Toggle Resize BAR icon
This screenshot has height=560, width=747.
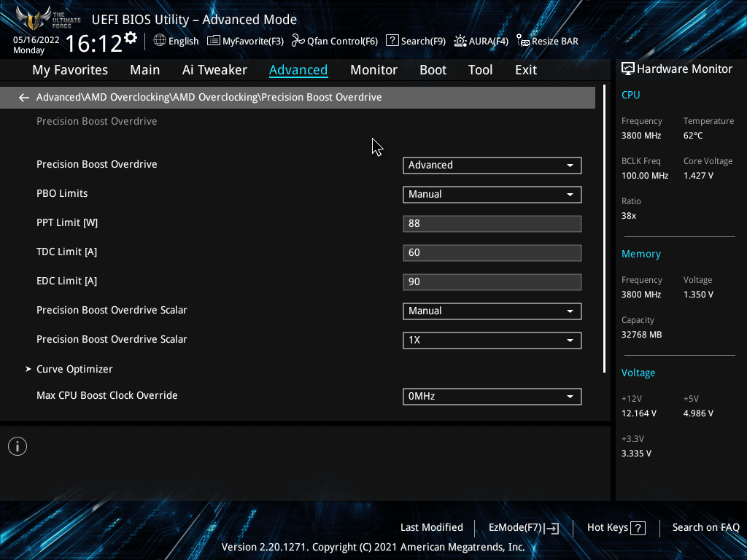point(523,41)
